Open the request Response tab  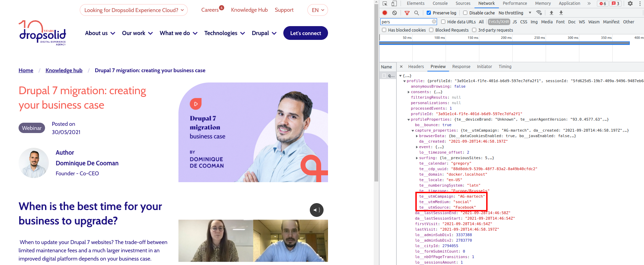coord(461,67)
